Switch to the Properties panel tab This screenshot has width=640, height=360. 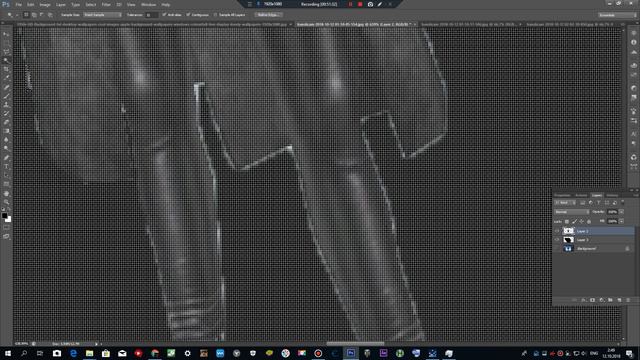click(562, 196)
